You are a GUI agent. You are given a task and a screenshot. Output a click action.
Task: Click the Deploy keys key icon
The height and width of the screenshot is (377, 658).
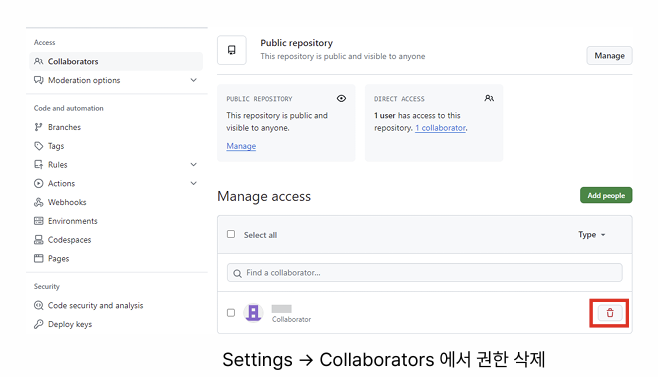click(39, 324)
